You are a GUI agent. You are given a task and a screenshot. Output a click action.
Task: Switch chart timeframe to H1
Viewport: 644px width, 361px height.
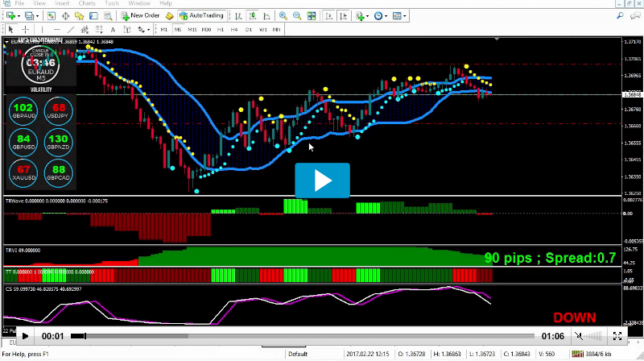(x=221, y=30)
